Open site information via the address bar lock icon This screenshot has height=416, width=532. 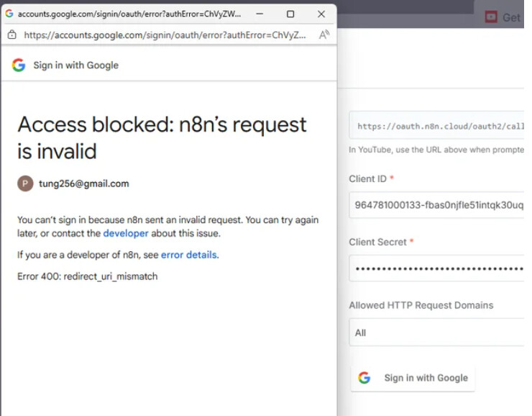coord(12,35)
